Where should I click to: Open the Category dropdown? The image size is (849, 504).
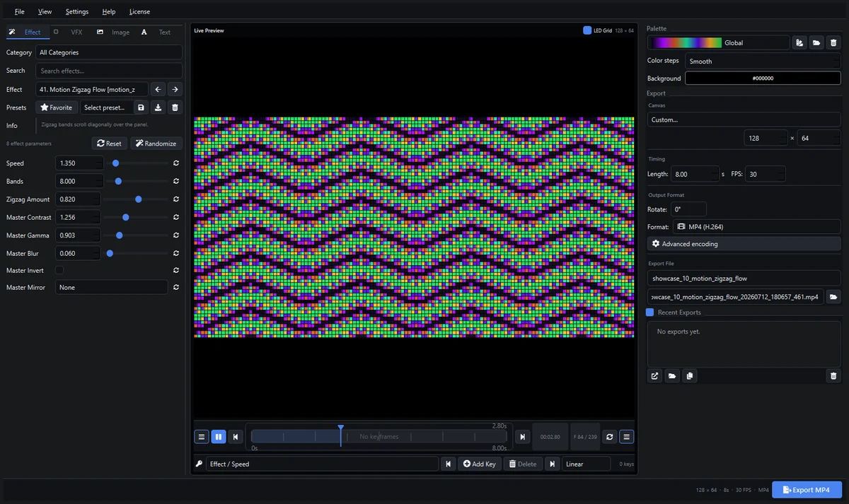[109, 52]
